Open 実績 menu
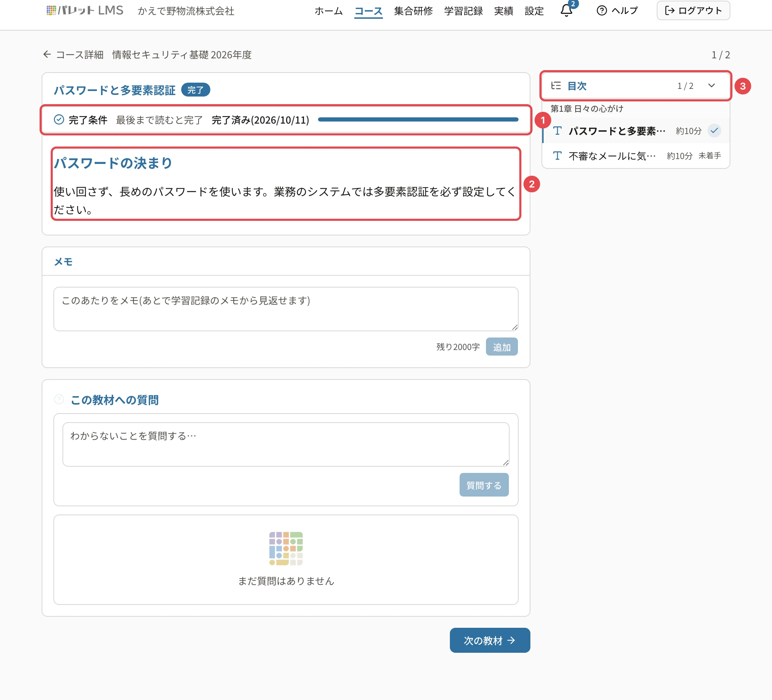Image resolution: width=772 pixels, height=700 pixels. pos(504,11)
